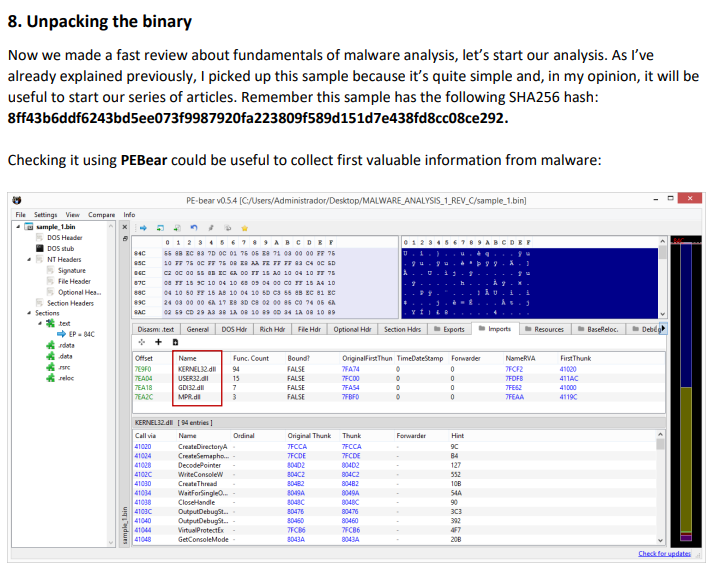
Task: Click the third hex toolbar page icon
Action: tap(177, 228)
